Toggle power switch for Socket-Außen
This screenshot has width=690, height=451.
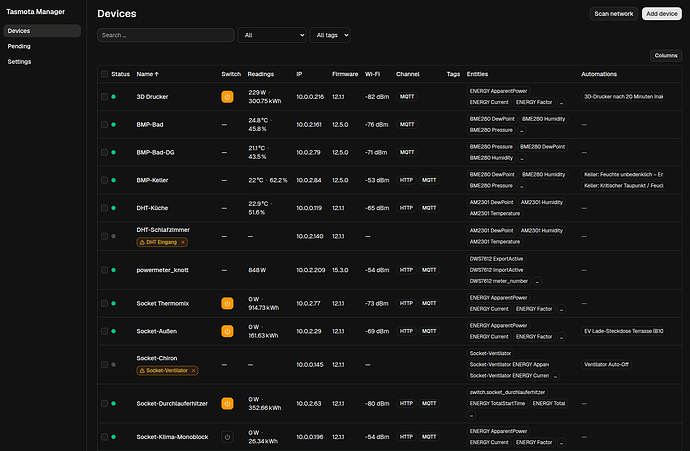click(x=227, y=331)
